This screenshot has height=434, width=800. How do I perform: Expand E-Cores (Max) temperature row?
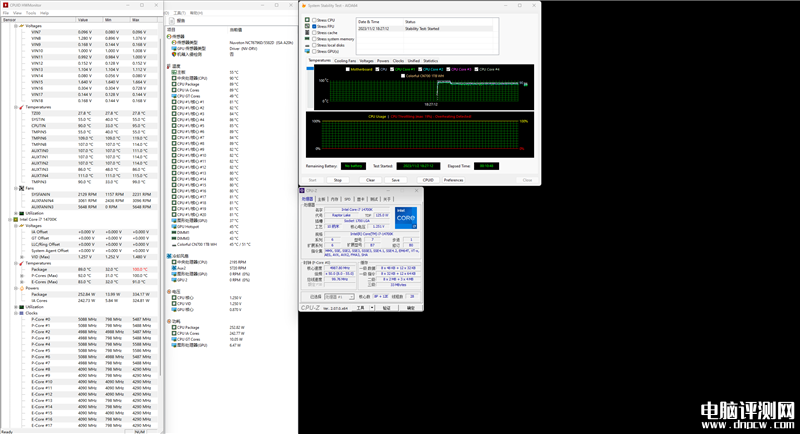click(22, 282)
